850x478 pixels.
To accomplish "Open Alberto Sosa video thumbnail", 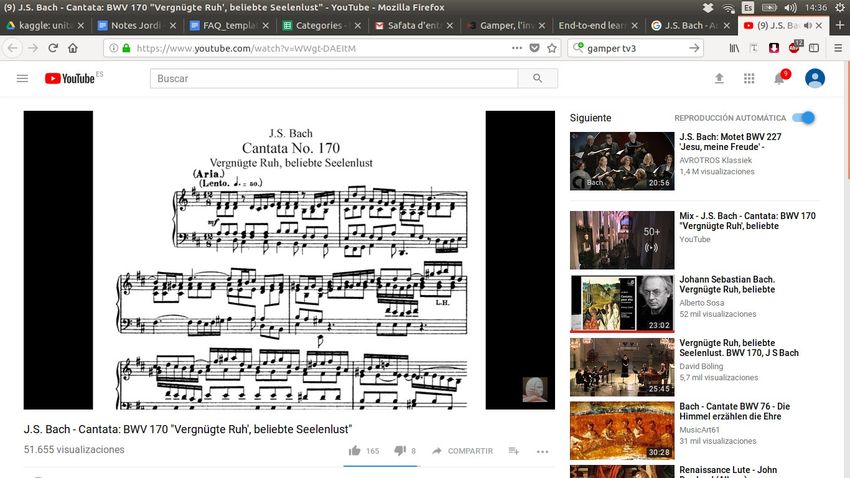I will click(622, 303).
